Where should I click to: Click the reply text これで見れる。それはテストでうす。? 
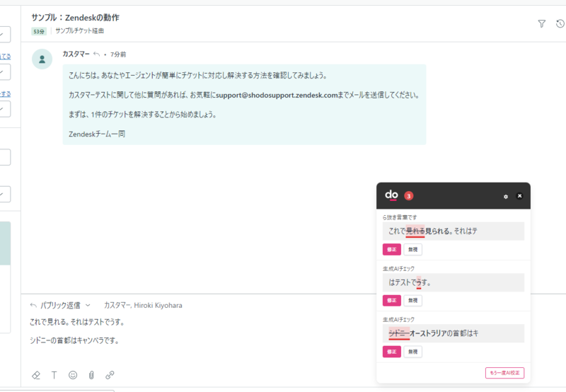pyautogui.click(x=77, y=322)
